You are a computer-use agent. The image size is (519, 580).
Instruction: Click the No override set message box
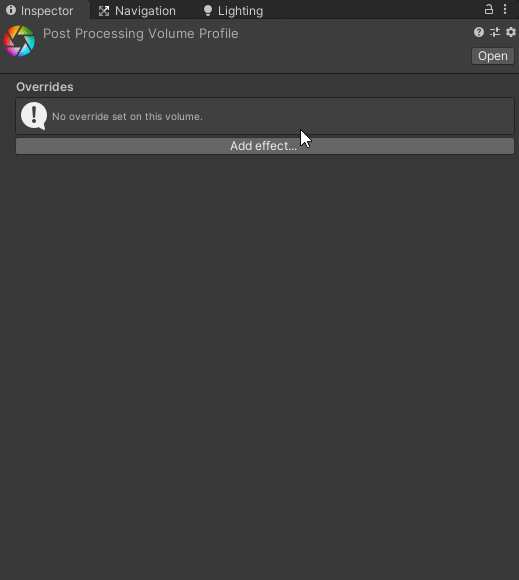click(265, 116)
